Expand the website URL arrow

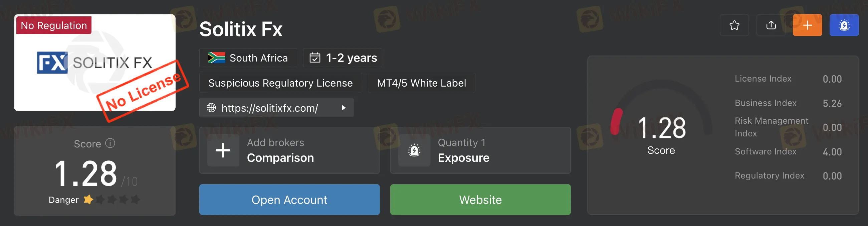(x=343, y=108)
